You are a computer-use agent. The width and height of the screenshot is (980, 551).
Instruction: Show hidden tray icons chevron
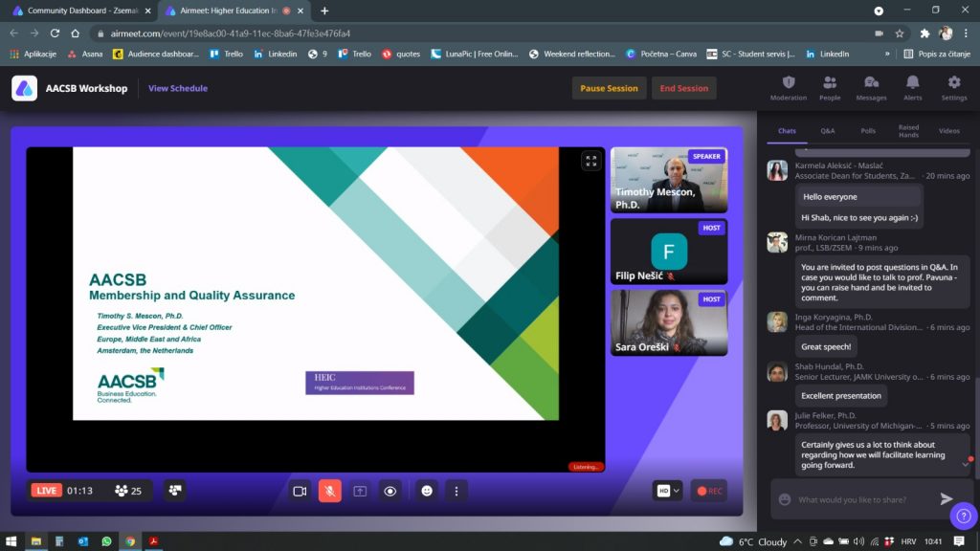797,541
